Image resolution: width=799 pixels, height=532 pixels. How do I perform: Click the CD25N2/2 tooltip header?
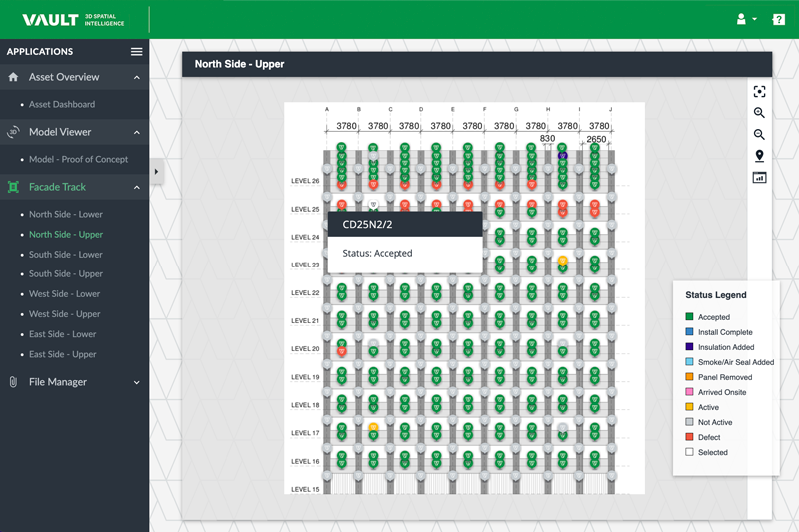click(405, 224)
